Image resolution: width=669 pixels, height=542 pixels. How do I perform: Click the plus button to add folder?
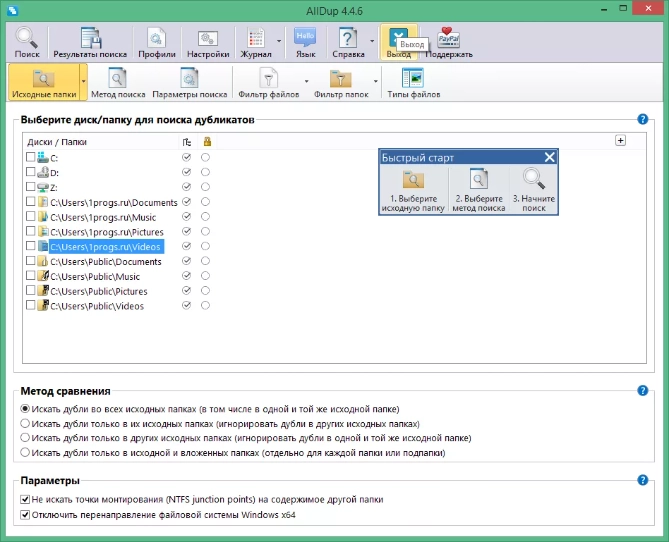click(620, 141)
